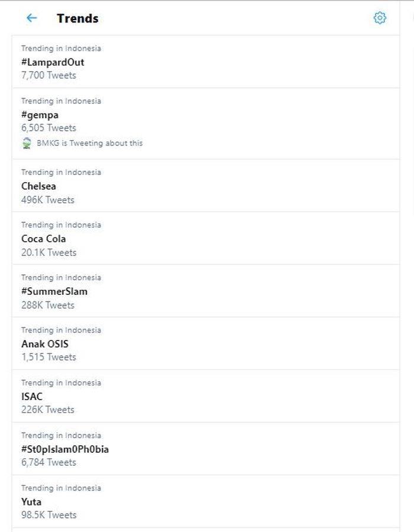Click '98.5K Tweets' under Yuta
Image resolution: width=414 pixels, height=532 pixels.
47,515
